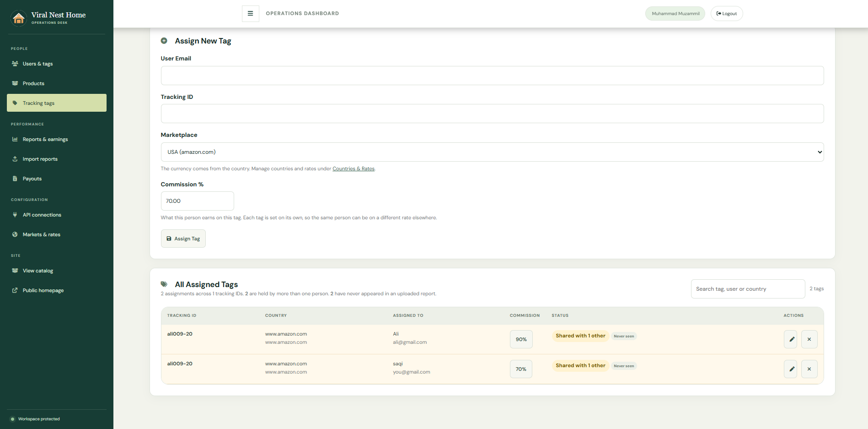This screenshot has width=868, height=429.
Task: Click the you@gmail.com email text
Action: click(412, 372)
